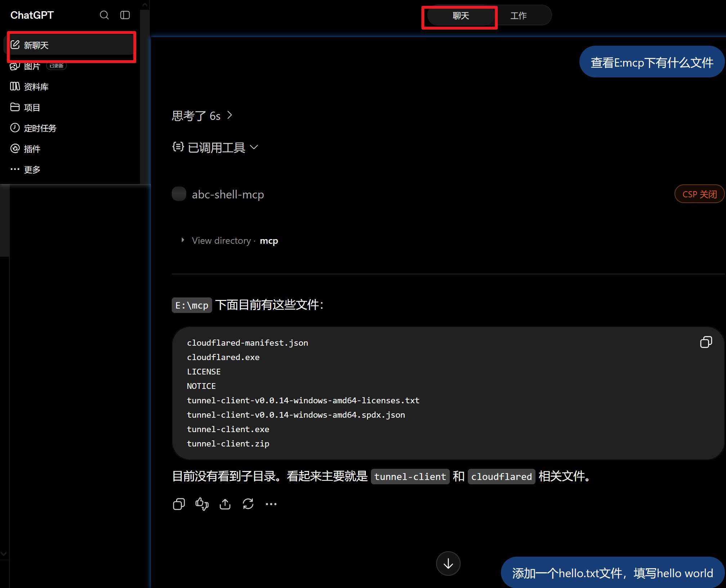
Task: Switch to the 聊天 tab
Action: pos(461,16)
